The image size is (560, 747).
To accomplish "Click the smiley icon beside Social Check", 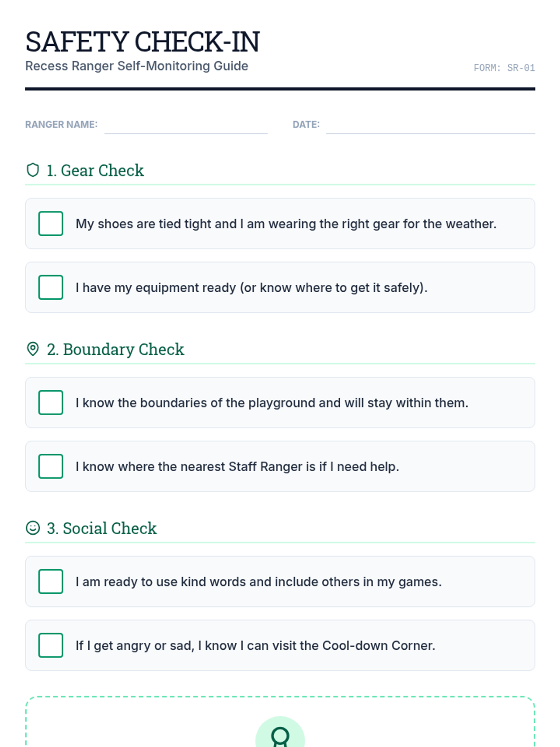I will pyautogui.click(x=33, y=528).
